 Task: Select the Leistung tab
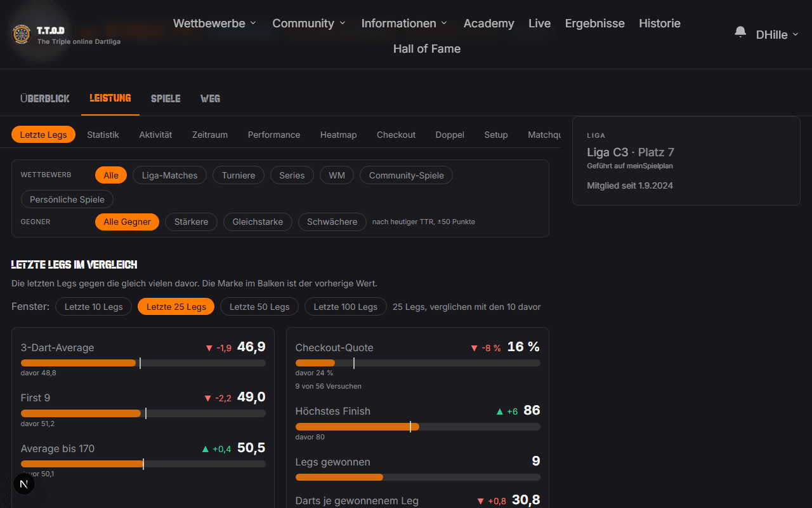(x=110, y=98)
